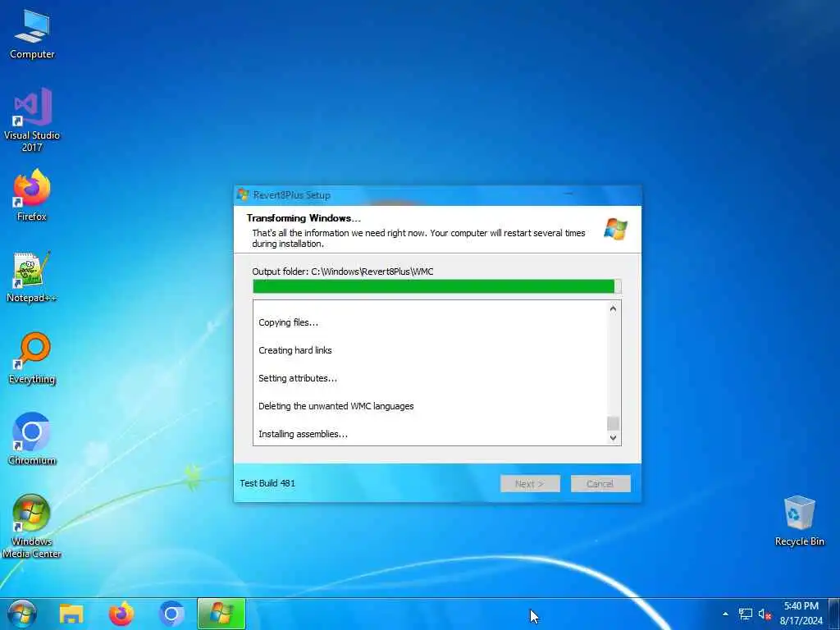Click the 'Creating hard links' log line
840x630 pixels.
click(x=295, y=350)
